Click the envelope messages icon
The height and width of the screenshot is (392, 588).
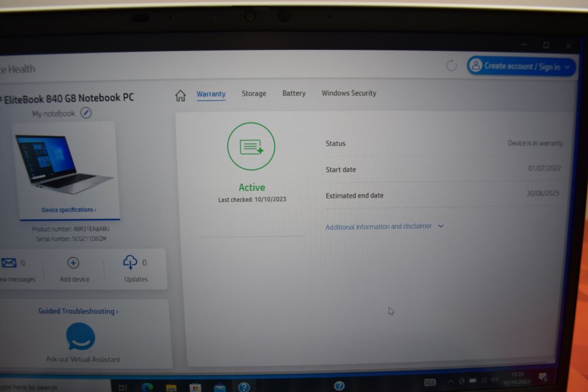[x=9, y=263]
